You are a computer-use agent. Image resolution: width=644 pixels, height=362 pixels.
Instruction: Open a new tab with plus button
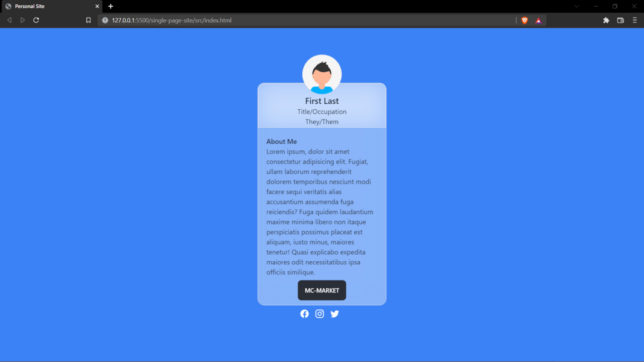pos(110,6)
